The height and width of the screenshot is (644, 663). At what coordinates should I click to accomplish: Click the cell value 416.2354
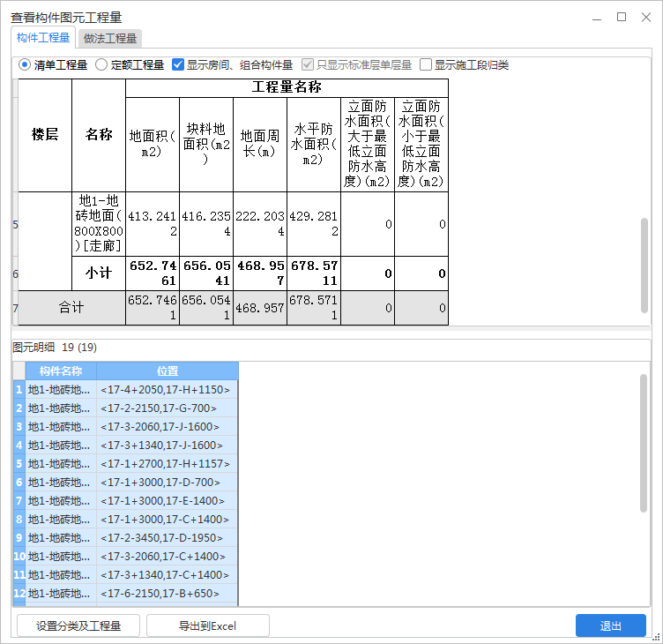206,224
